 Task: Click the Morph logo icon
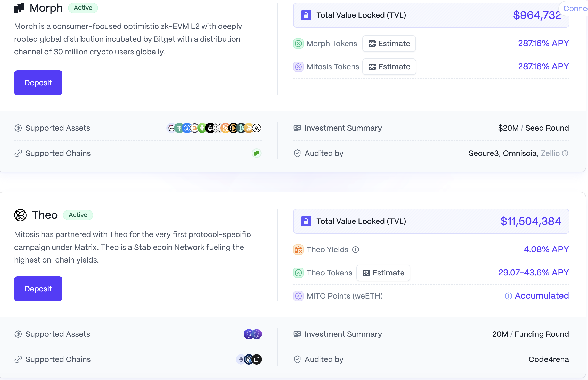19,8
